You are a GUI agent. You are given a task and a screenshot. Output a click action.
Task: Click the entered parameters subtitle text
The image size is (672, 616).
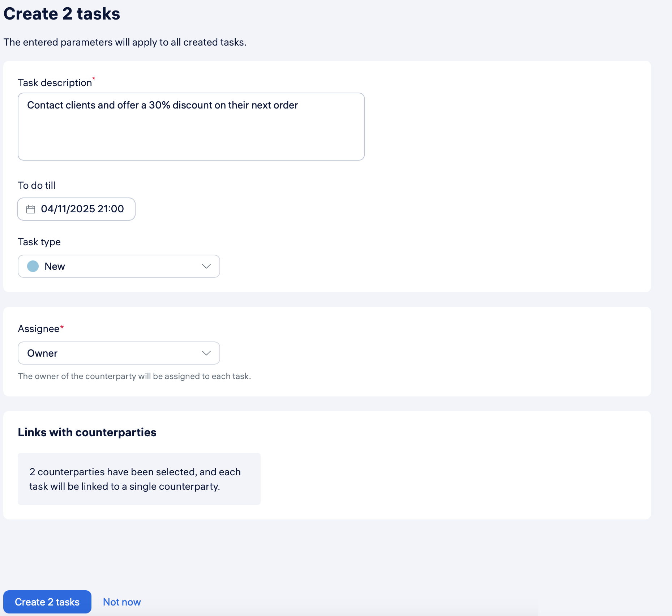tap(125, 42)
